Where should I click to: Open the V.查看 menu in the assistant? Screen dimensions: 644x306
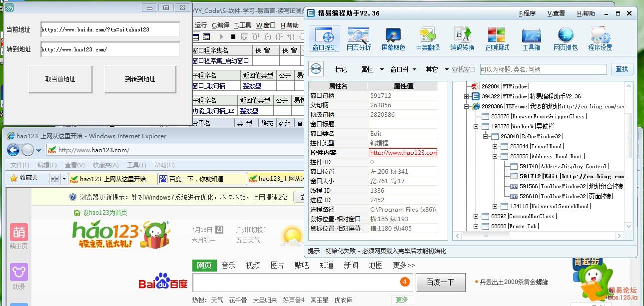pyautogui.click(x=556, y=13)
